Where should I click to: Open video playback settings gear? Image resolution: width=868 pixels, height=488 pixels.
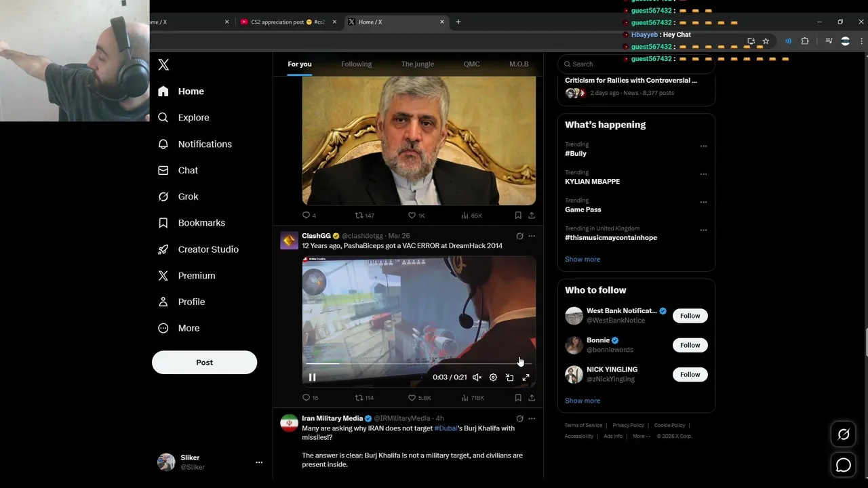(493, 378)
